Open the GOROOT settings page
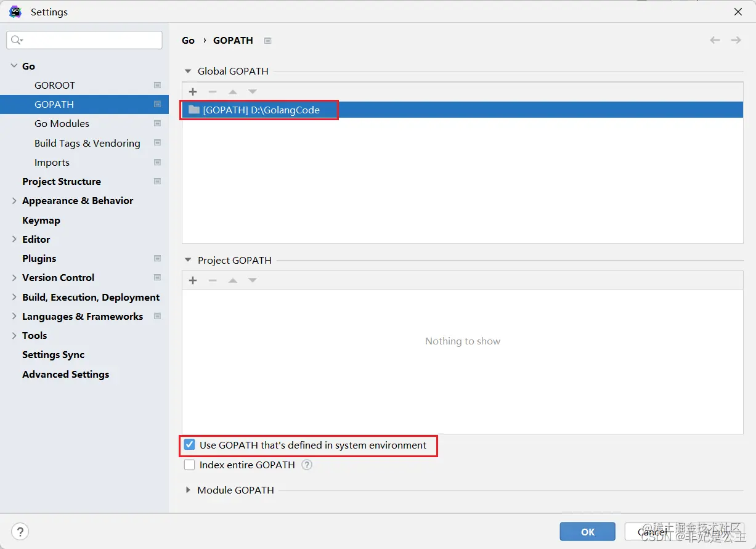The width and height of the screenshot is (756, 549). point(53,84)
